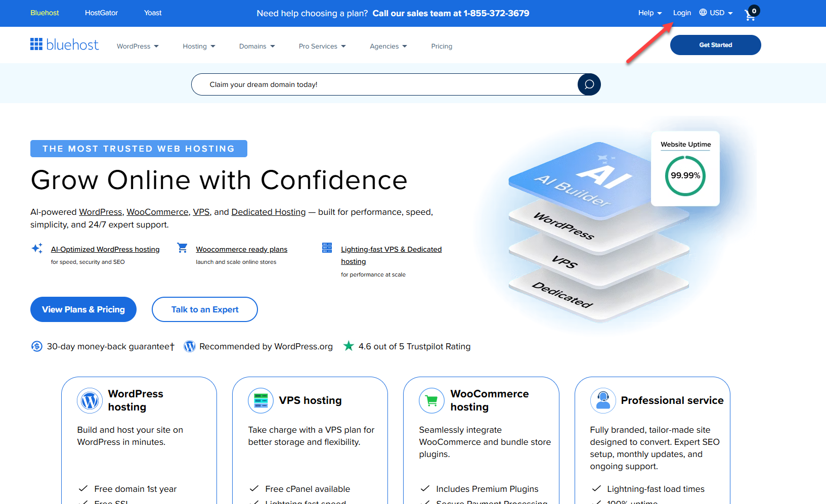Open the Pricing menu item
This screenshot has width=826, height=504.
442,47
